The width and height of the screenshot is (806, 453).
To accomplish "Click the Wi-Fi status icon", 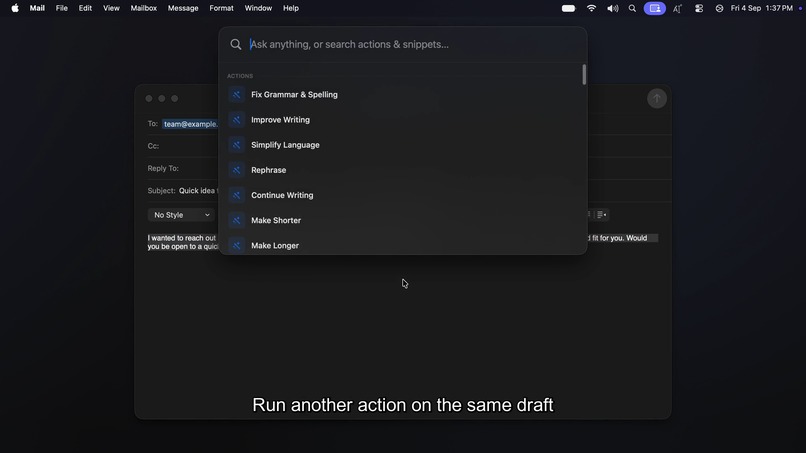I will (x=591, y=8).
